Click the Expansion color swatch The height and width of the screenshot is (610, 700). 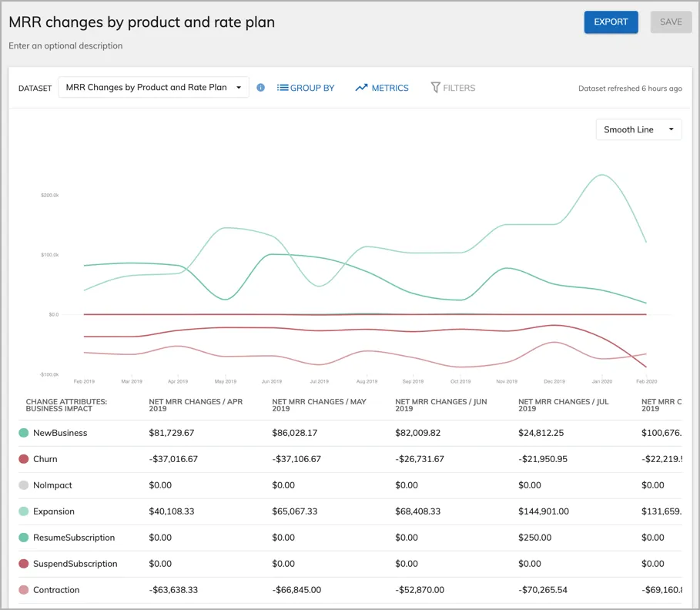pyautogui.click(x=24, y=511)
